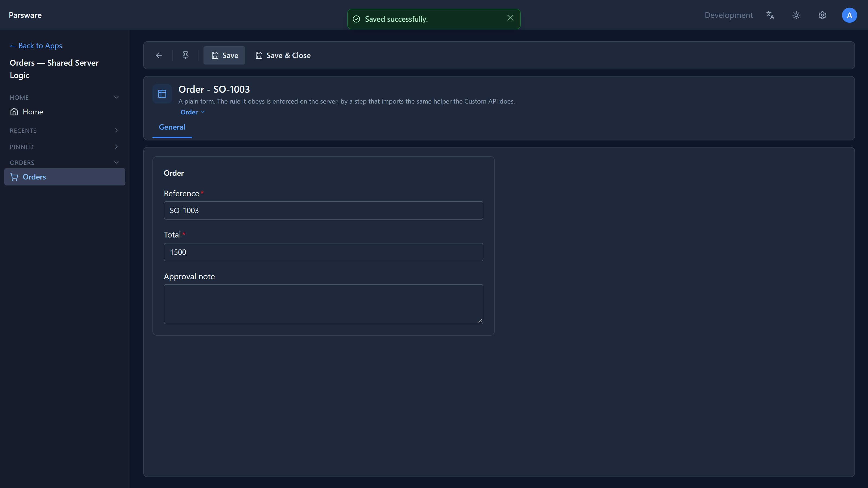Click the Approval note resize handle

coord(480,321)
